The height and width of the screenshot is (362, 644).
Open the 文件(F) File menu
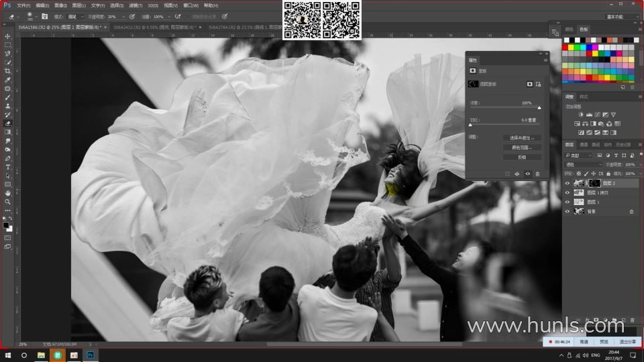[x=23, y=5]
